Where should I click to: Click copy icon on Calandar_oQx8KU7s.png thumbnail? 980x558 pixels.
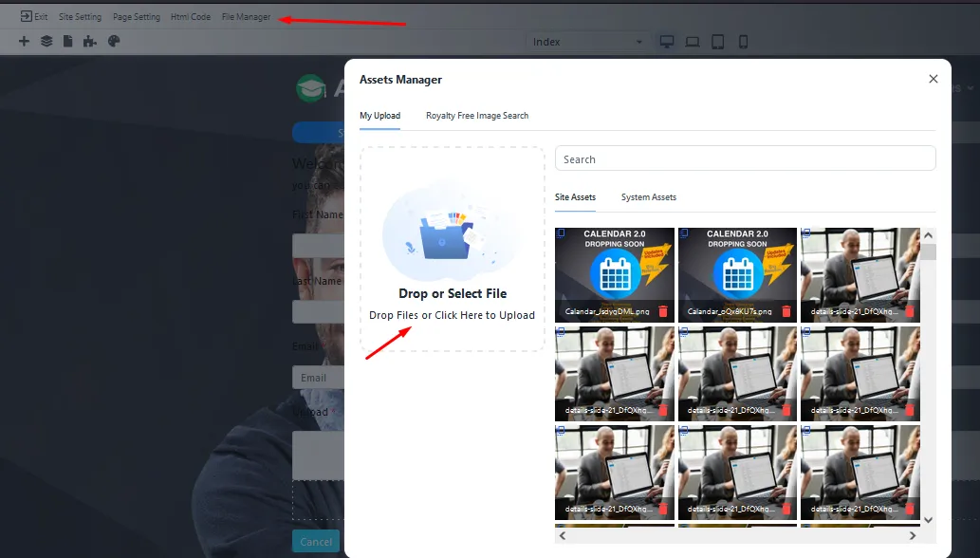684,233
